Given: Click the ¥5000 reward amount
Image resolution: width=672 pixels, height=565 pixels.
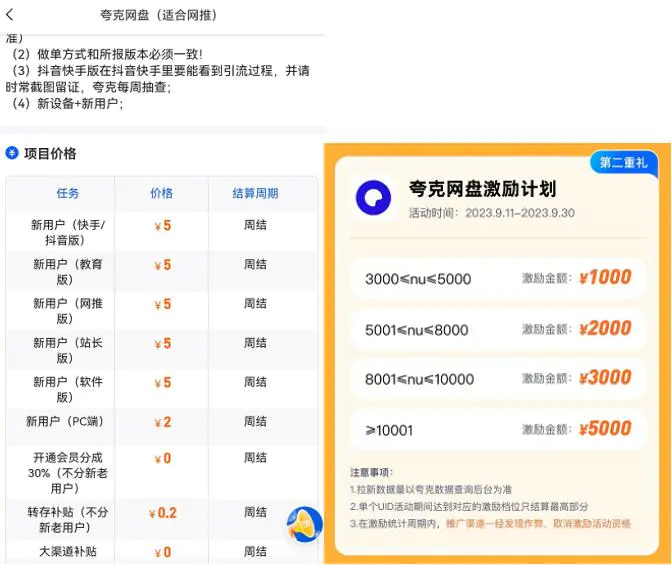Looking at the screenshot, I should pos(605,429).
